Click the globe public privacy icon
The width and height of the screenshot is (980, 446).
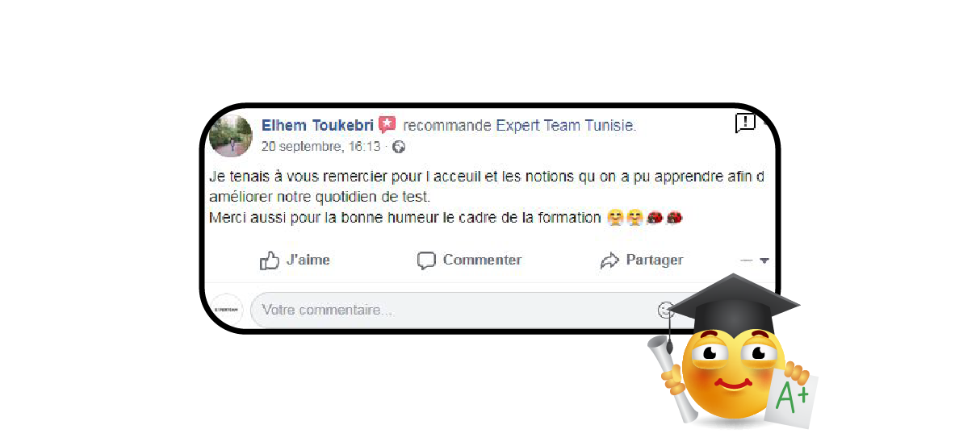(398, 147)
